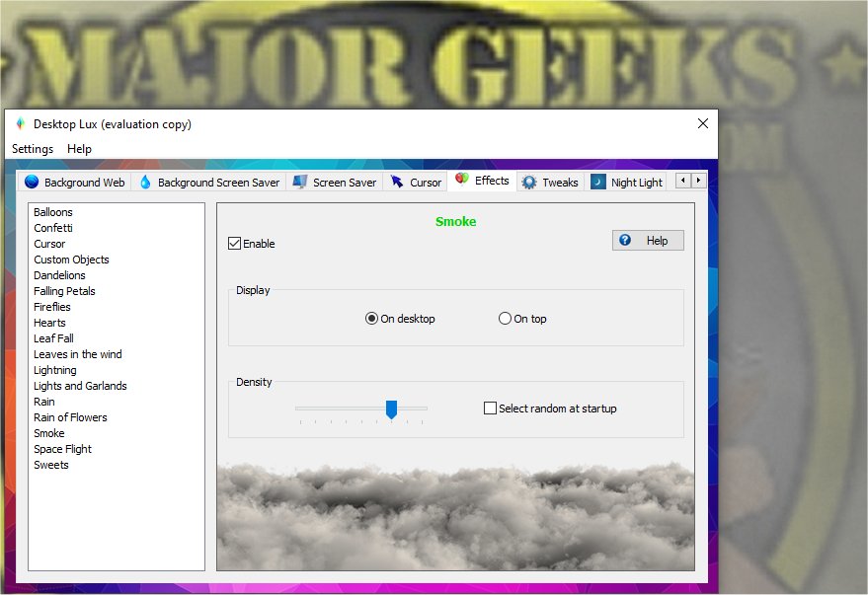Screen dimensions: 868x595
Task: Select Rain of Flowers effect
Action: 70,417
